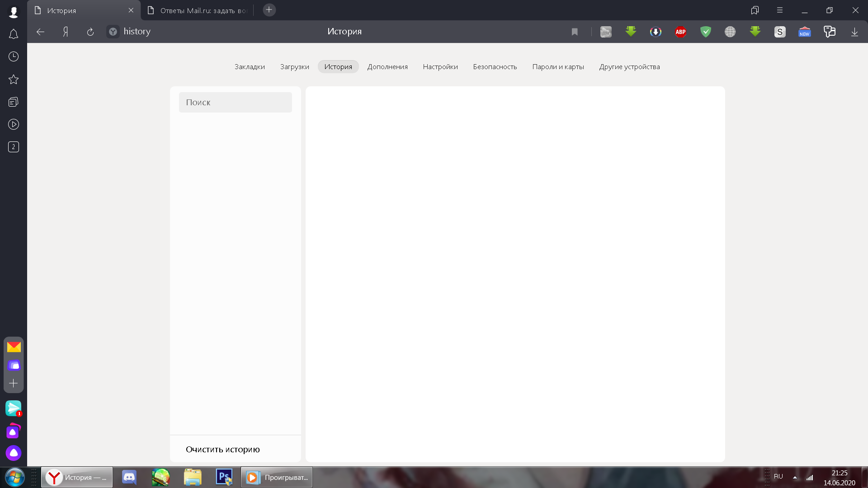Switch to Проигрыват... media player taskbar button

pos(277,477)
